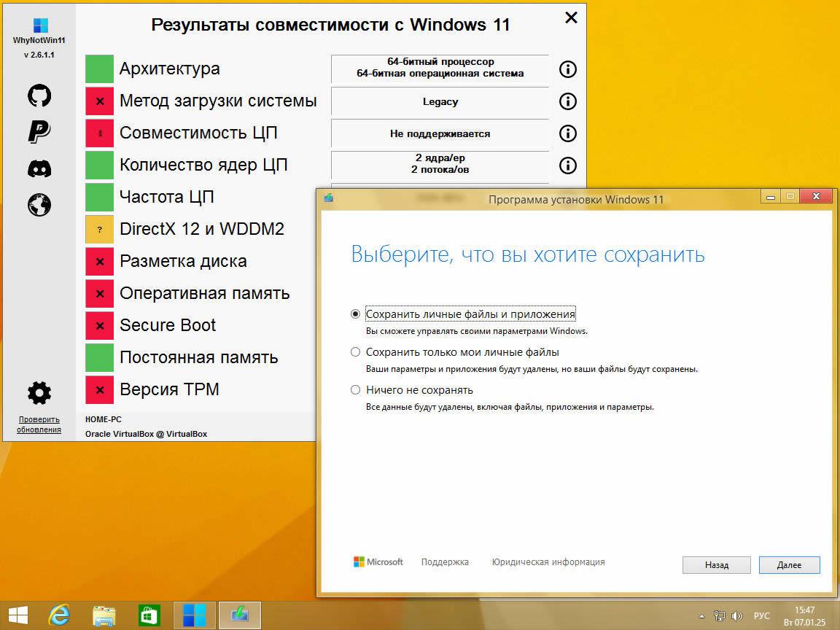The height and width of the screenshot is (630, 840).
Task: View Версия TPM info details
Action: pyautogui.click(x=567, y=389)
